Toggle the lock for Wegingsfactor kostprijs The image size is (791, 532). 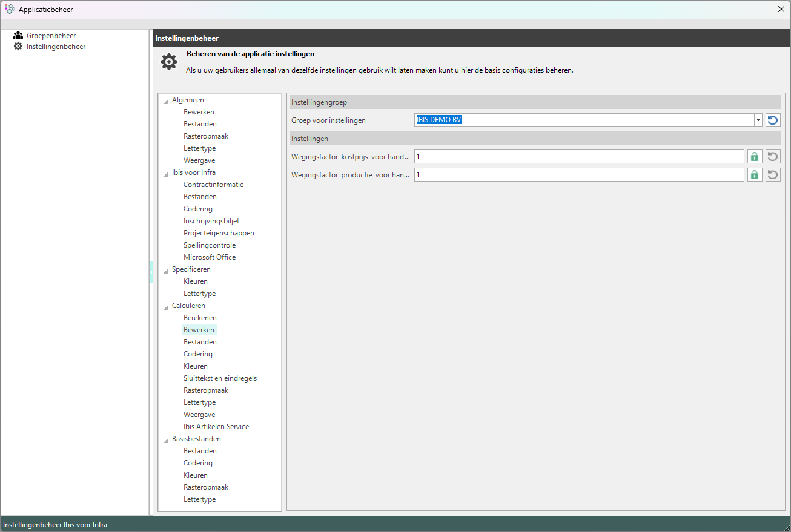tap(754, 157)
